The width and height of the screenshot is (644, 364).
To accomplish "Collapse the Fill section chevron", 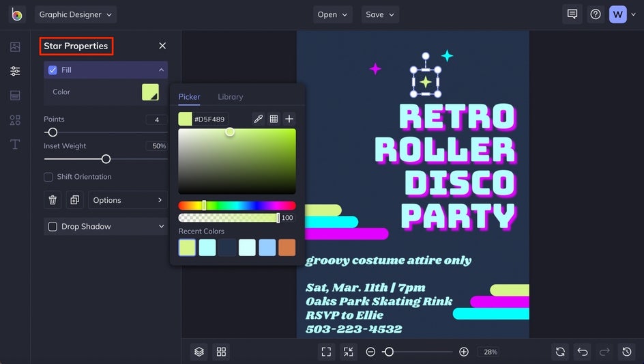I will point(161,70).
